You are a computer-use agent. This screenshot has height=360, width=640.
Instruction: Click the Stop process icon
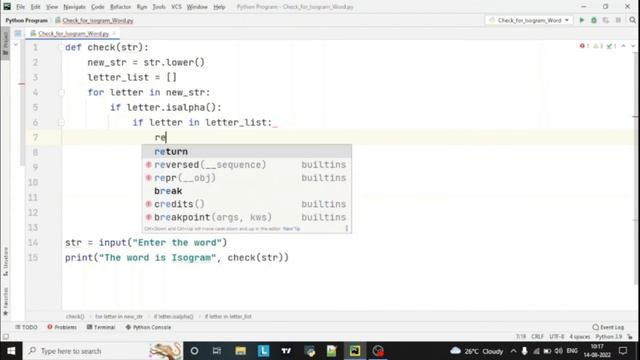[618, 20]
